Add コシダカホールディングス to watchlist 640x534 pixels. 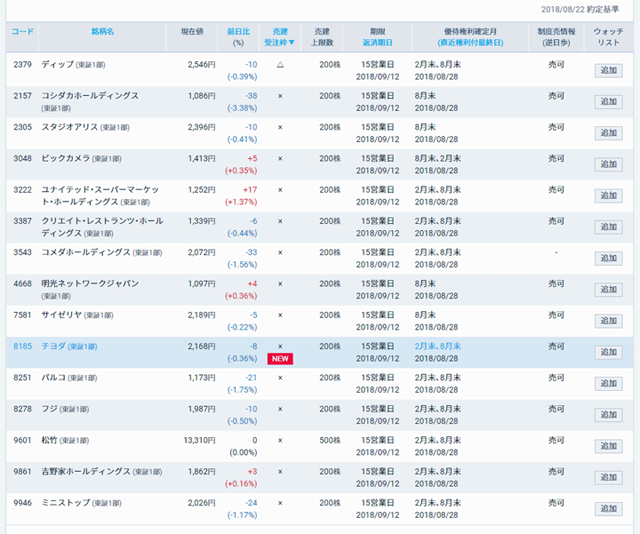(x=608, y=102)
